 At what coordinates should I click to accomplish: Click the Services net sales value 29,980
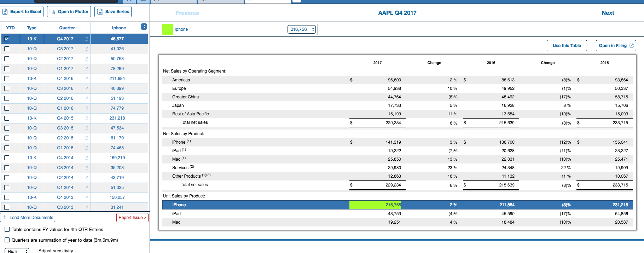(394, 168)
